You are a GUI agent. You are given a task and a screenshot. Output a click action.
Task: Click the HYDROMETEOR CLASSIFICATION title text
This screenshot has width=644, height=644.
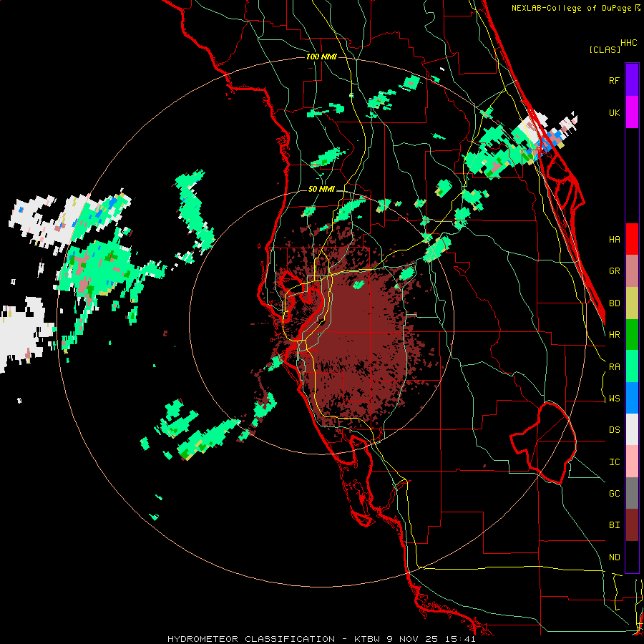[251, 639]
